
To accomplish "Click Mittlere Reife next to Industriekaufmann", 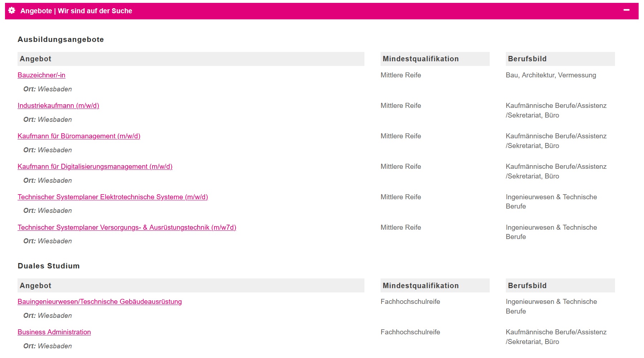I will 401,105.
